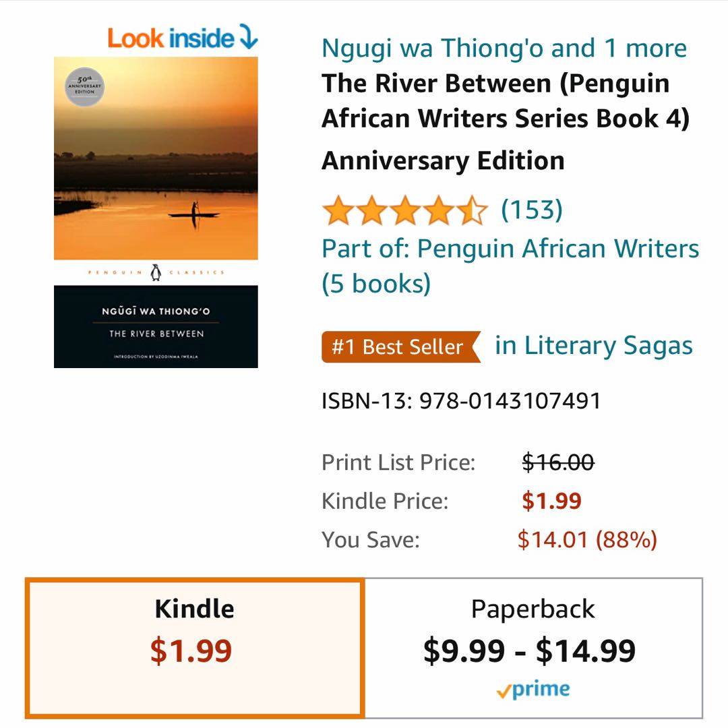Select the Kindle format option
Viewport: 728px width, 728px height.
(x=194, y=647)
